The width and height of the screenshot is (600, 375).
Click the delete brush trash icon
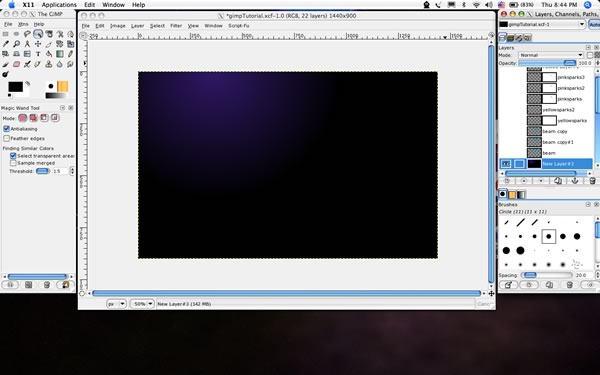(x=569, y=285)
